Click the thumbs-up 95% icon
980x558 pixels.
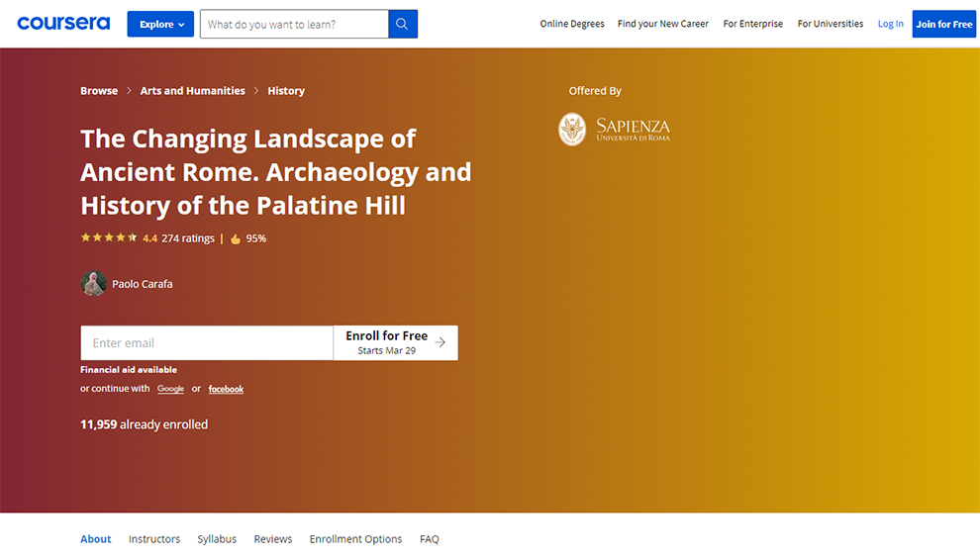click(236, 238)
